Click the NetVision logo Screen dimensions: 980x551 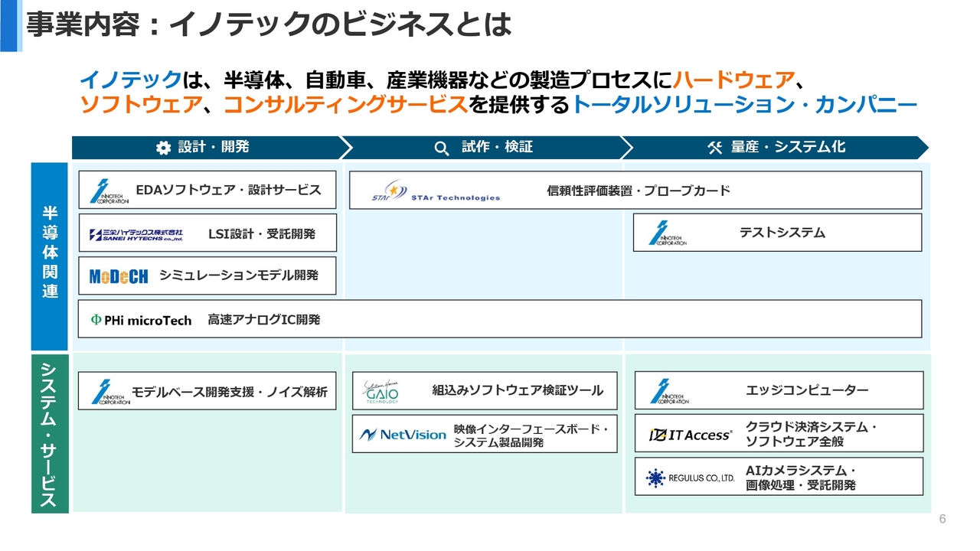pyautogui.click(x=403, y=435)
